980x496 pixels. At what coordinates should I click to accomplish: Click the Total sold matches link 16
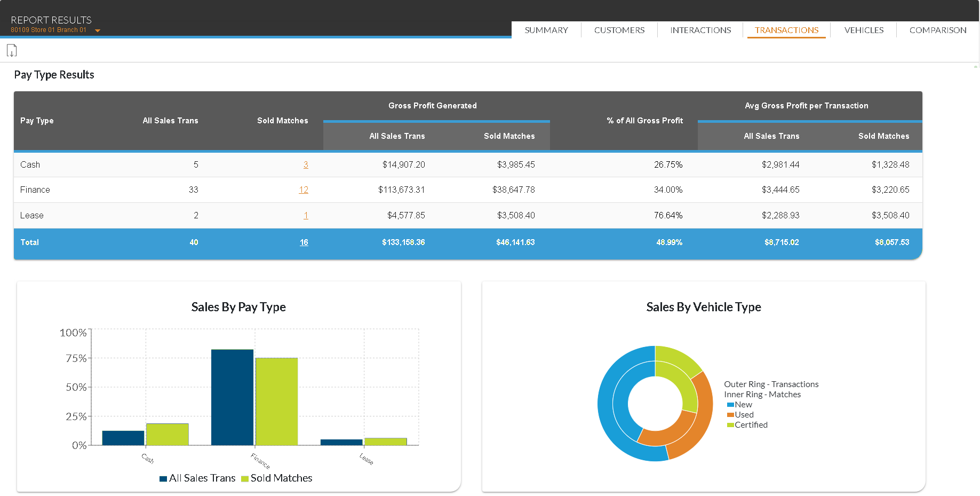tap(304, 242)
